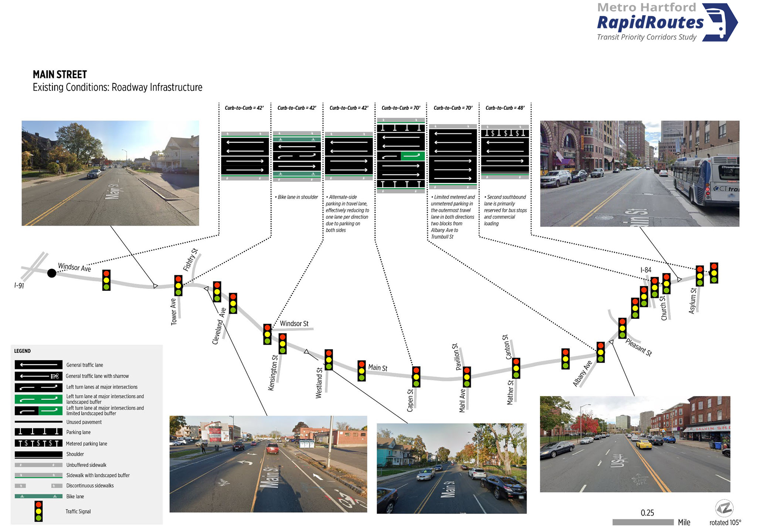Click the Second southbound lane note
Viewport: 757px width, 532px height.
505,210
